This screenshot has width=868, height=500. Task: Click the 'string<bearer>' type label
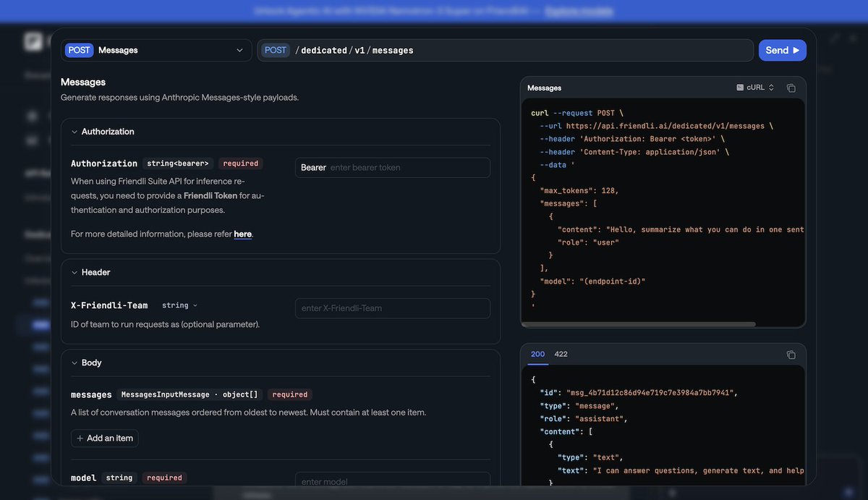178,164
